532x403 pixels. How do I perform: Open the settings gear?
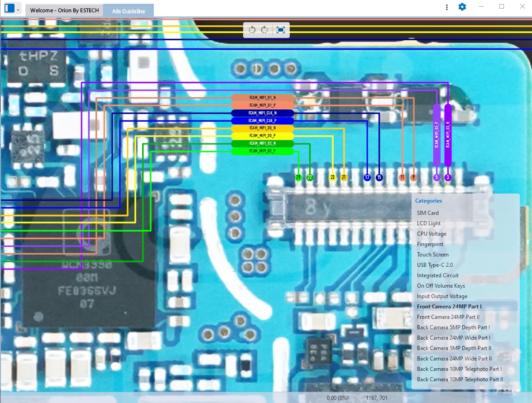pyautogui.click(x=462, y=7)
